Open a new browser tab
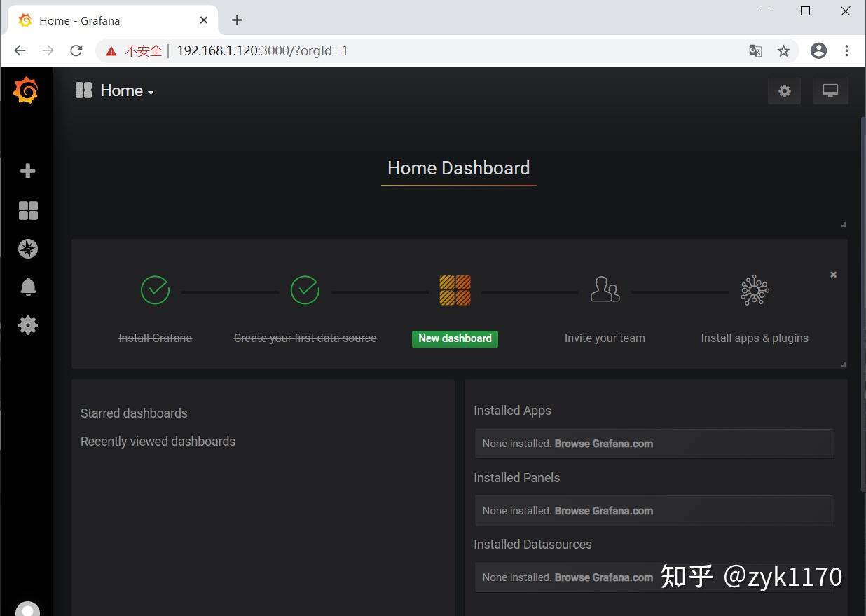 237,20
